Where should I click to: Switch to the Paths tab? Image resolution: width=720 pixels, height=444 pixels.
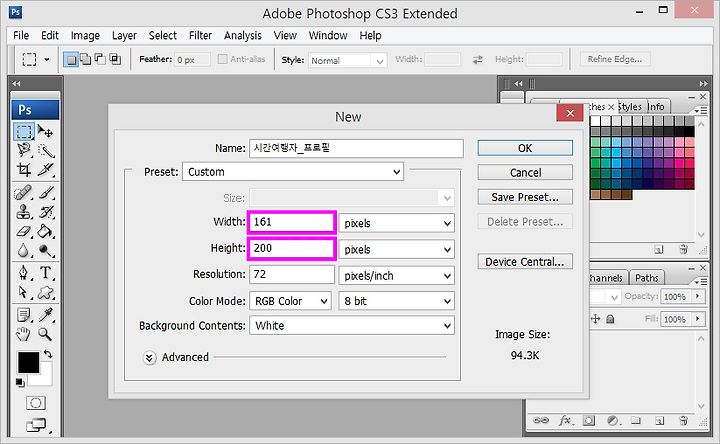coord(647,278)
